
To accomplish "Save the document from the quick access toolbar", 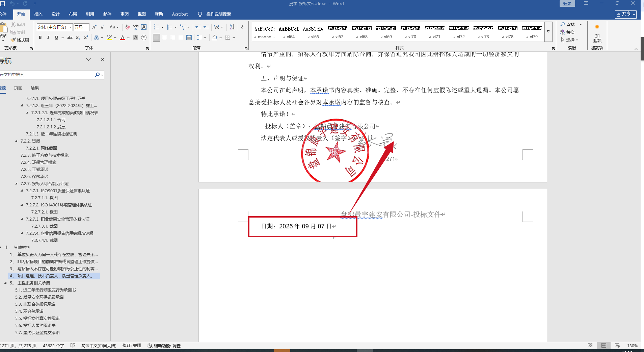I will pos(2,3).
